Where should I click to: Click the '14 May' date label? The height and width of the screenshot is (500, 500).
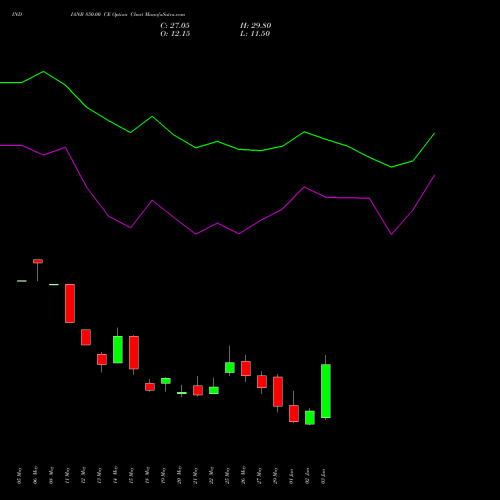pyautogui.click(x=116, y=476)
